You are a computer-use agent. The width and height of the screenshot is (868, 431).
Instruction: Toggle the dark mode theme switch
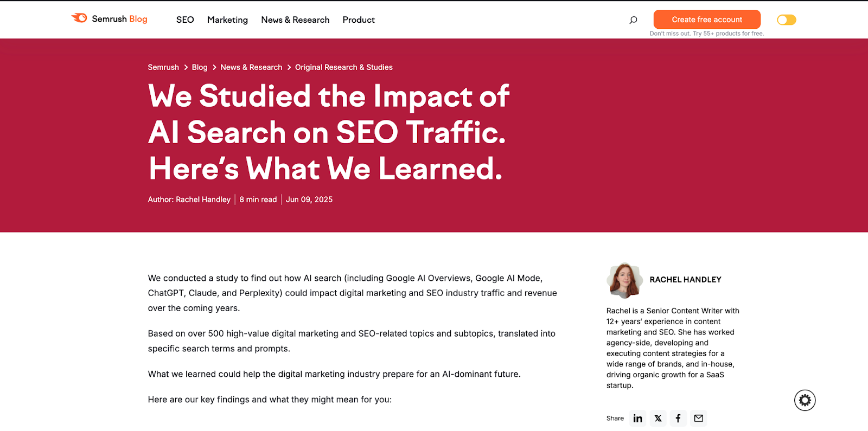[787, 20]
